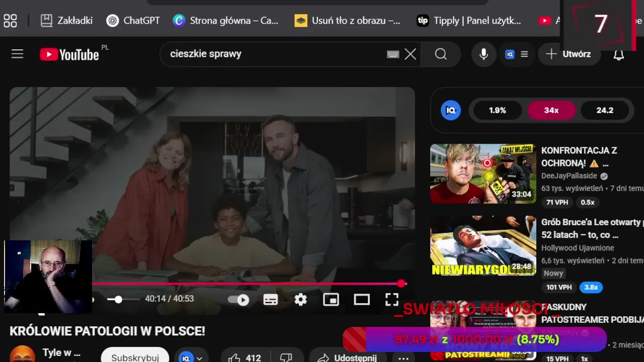The image size is (644, 362).
Task: Click the 34x stat pill
Action: (x=551, y=110)
